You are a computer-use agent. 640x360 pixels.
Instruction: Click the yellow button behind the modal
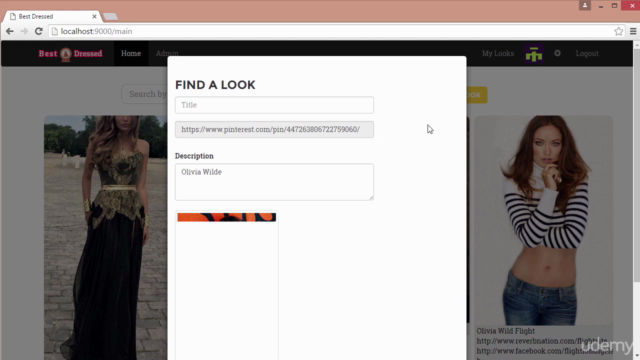pyautogui.click(x=477, y=95)
